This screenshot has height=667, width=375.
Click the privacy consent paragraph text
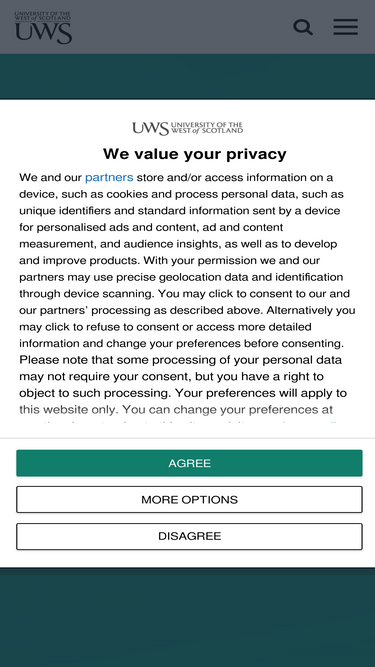[x=187, y=294]
